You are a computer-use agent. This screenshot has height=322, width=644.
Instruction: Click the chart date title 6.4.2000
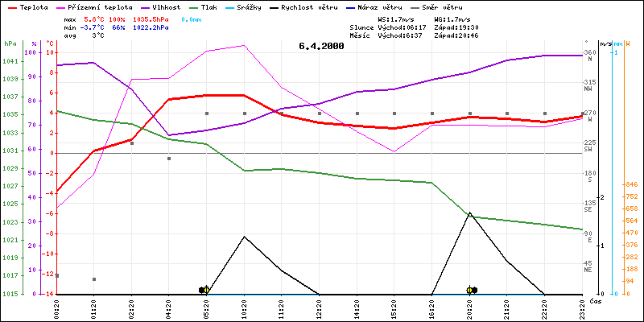click(x=320, y=46)
